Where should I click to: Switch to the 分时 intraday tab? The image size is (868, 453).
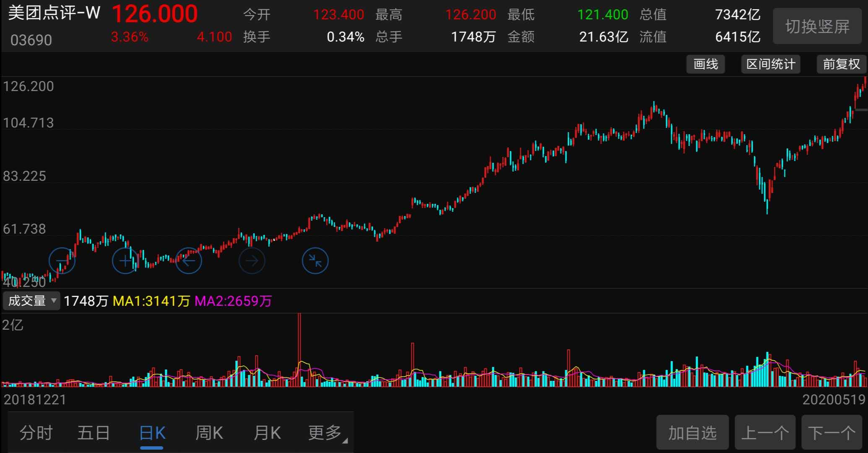point(37,432)
